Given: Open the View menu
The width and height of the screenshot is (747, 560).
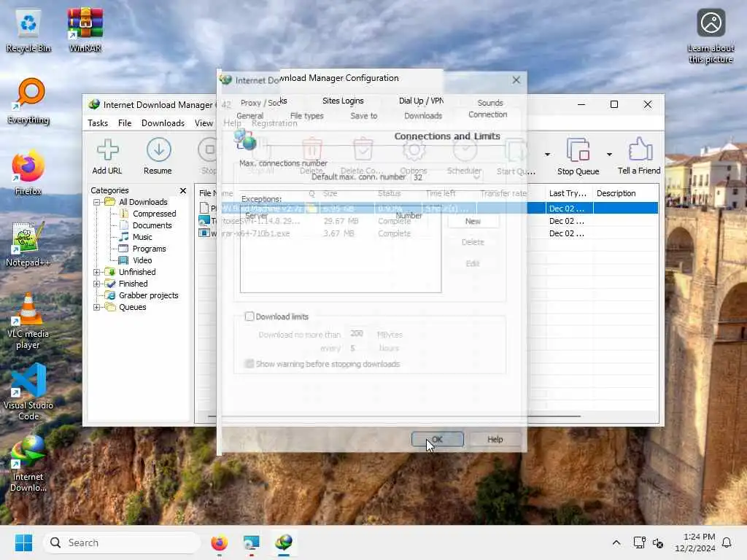Looking at the screenshot, I should [204, 123].
